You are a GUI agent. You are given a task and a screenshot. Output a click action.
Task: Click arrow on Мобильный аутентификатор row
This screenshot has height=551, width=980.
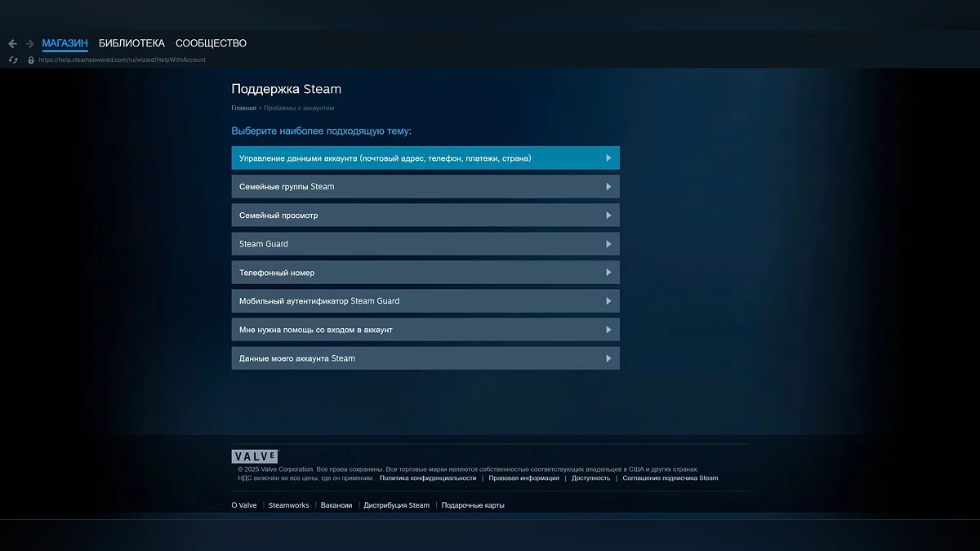tap(608, 300)
